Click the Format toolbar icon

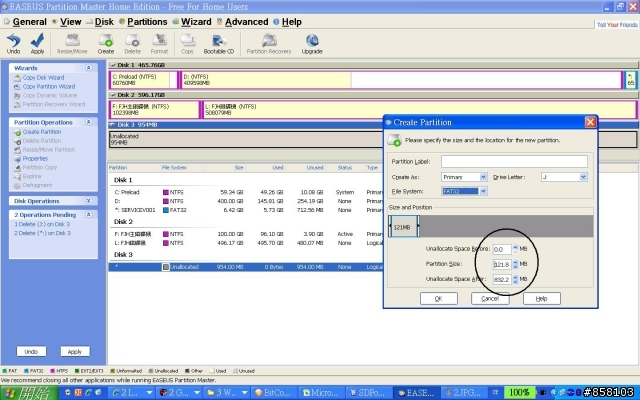(159, 44)
